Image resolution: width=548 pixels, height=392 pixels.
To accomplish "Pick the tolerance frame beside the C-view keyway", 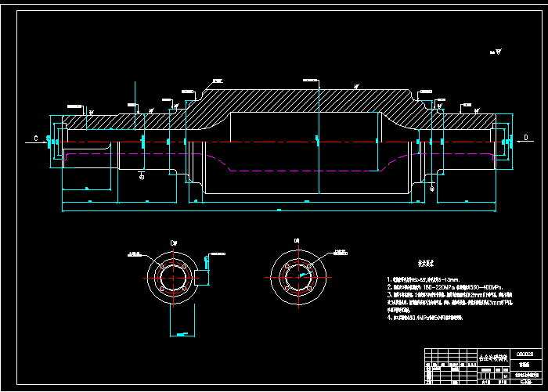I will (x=218, y=254).
